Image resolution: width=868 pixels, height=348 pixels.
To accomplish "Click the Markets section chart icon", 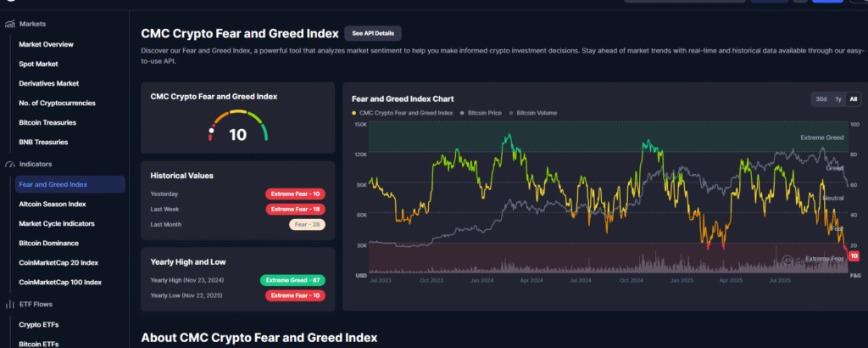I will [x=10, y=24].
